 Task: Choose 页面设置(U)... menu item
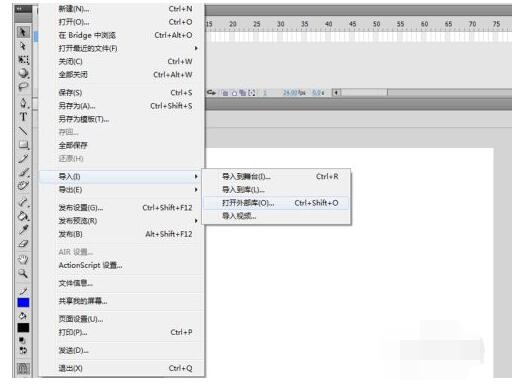[x=122, y=319]
